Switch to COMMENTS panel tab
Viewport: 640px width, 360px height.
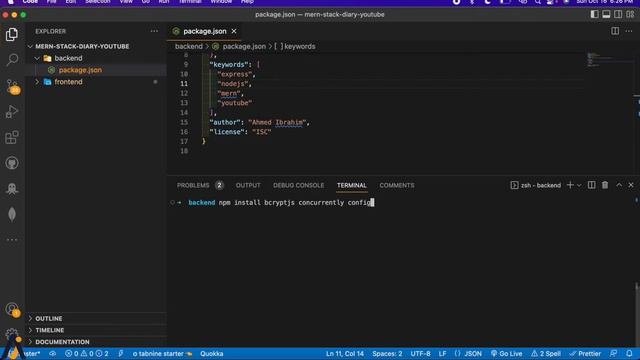tap(397, 185)
